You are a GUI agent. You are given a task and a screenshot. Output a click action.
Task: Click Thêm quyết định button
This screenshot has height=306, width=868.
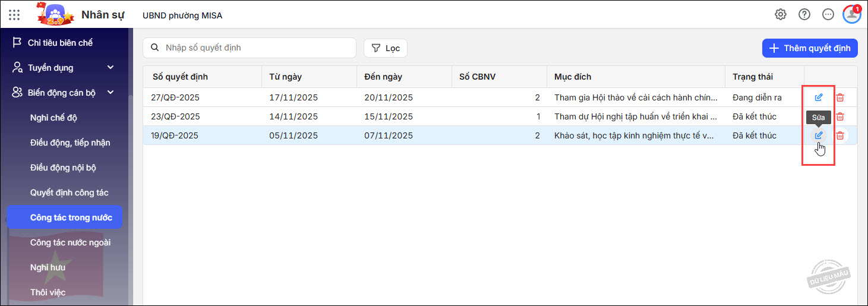tap(810, 48)
